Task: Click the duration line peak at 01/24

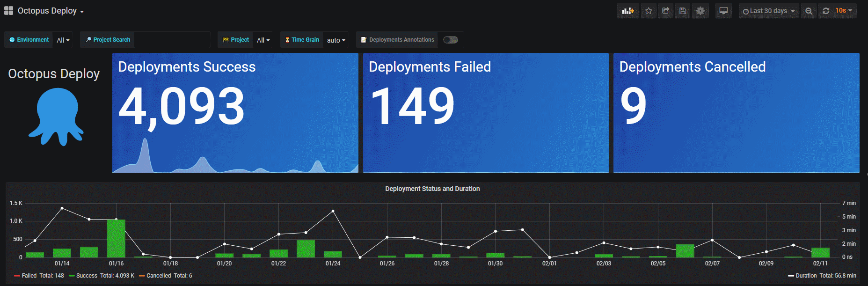Action: click(x=333, y=211)
